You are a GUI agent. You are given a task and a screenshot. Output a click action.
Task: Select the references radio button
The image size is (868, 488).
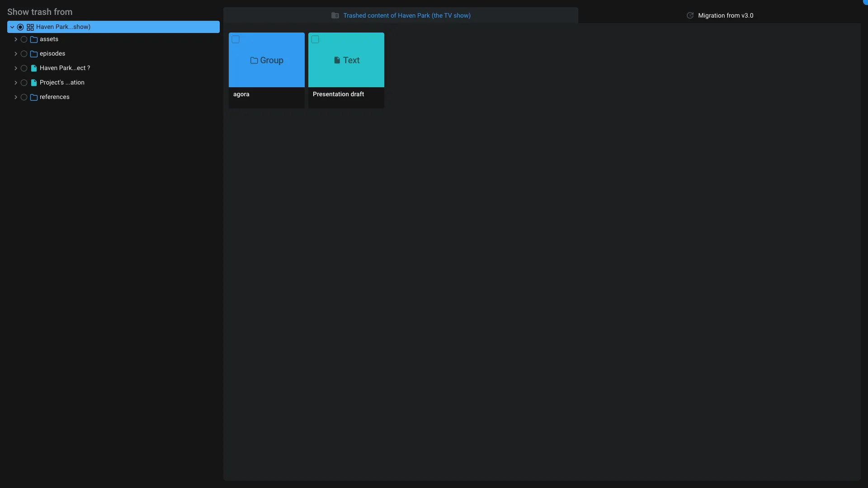pos(24,97)
